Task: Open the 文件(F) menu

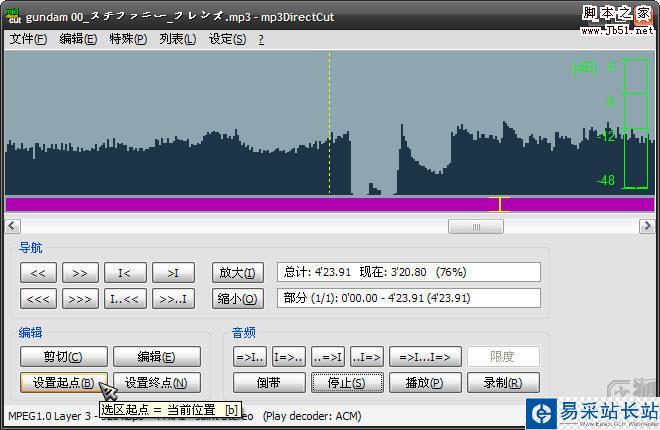Action: tap(28, 39)
